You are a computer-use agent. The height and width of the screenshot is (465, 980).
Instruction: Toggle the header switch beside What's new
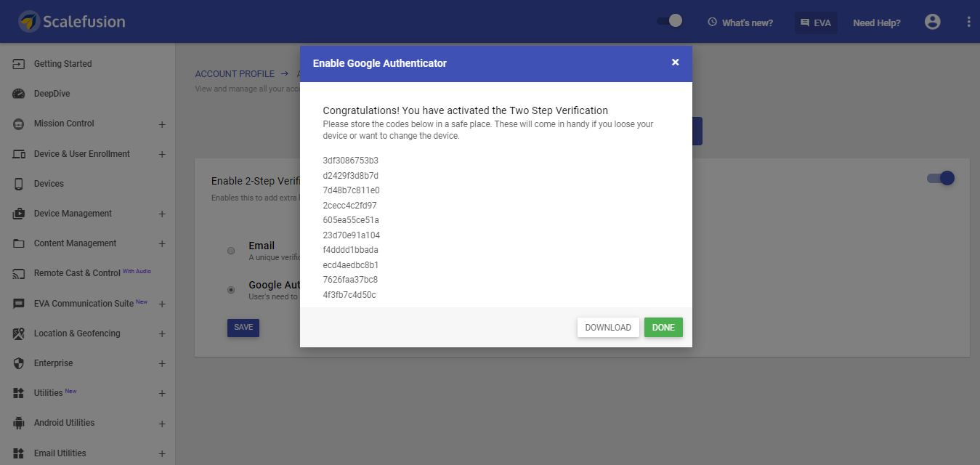[x=670, y=21]
